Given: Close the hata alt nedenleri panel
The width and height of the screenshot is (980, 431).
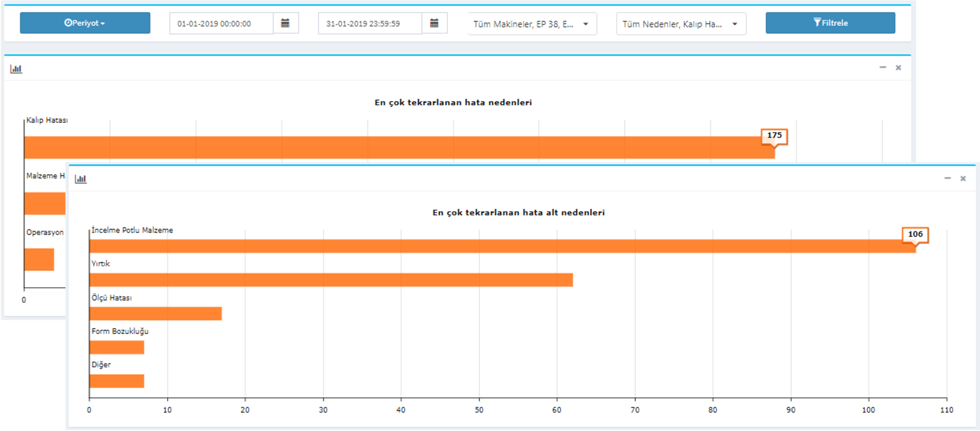Looking at the screenshot, I should 963,179.
